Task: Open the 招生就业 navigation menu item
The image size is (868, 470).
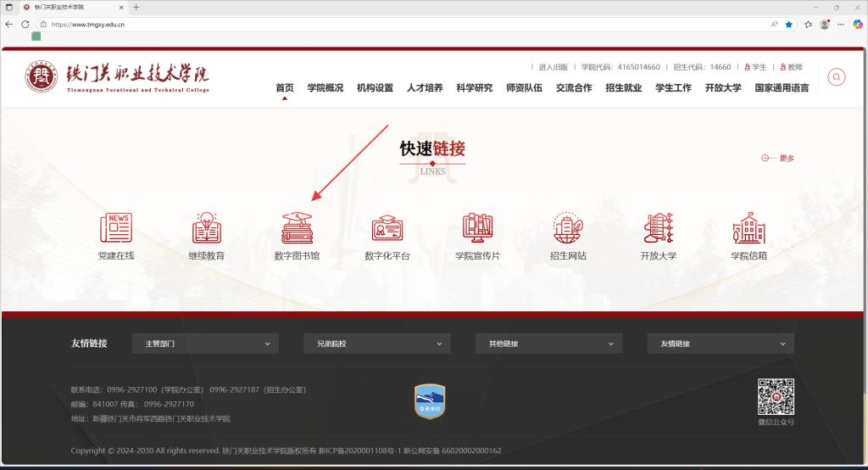Action: pyautogui.click(x=623, y=87)
